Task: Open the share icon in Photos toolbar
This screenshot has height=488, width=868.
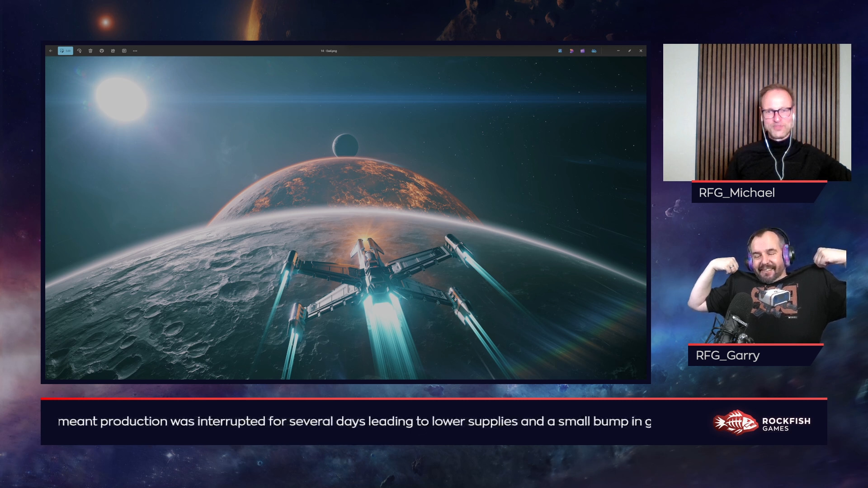Action: tap(113, 51)
